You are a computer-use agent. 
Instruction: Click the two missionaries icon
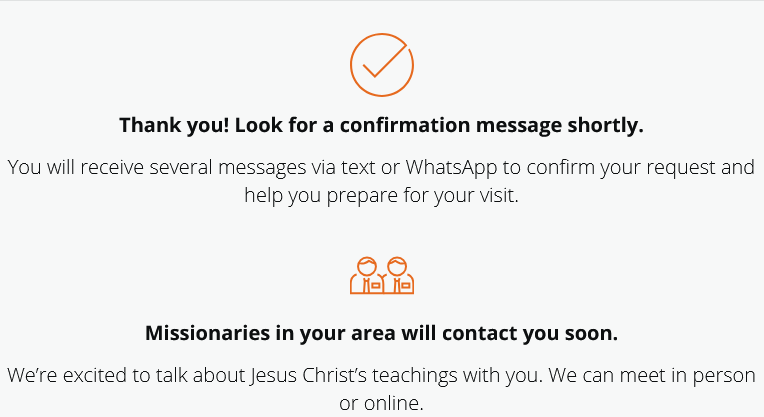[382, 275]
